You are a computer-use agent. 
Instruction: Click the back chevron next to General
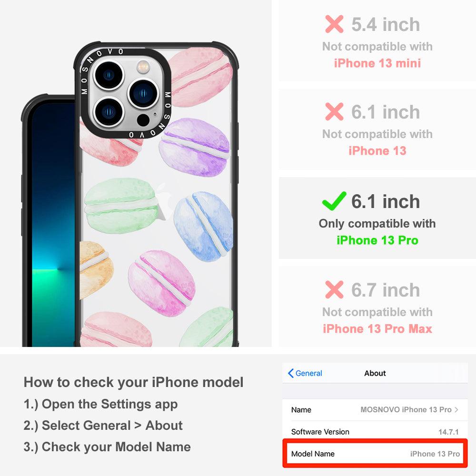point(290,373)
